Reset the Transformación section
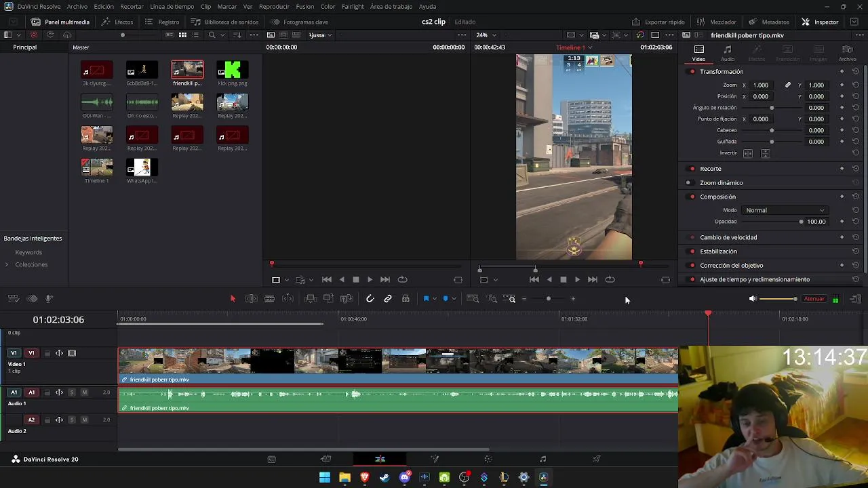The width and height of the screenshot is (868, 488). click(856, 72)
